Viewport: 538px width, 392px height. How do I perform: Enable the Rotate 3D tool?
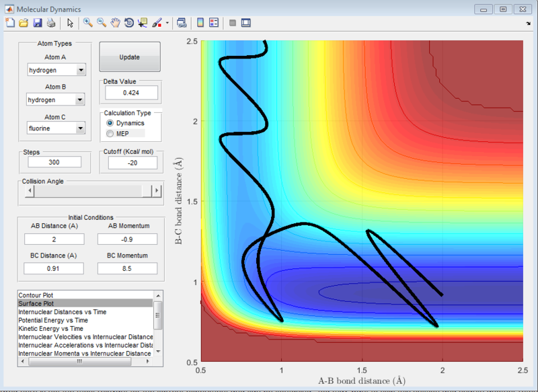(128, 23)
